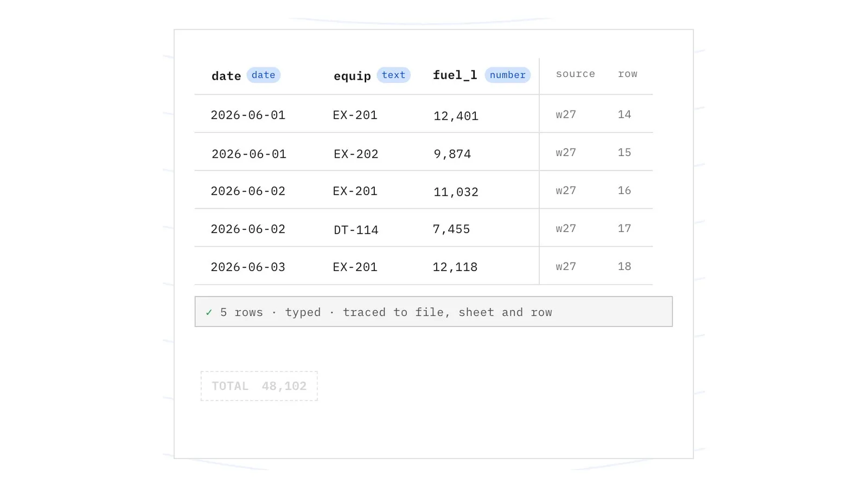Click w27 source cell for row 17
The image size is (868, 488).
point(566,228)
